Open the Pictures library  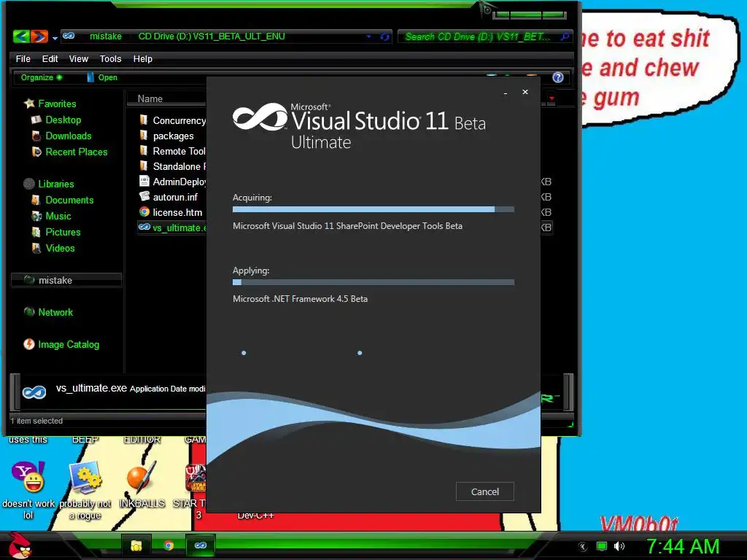63,232
